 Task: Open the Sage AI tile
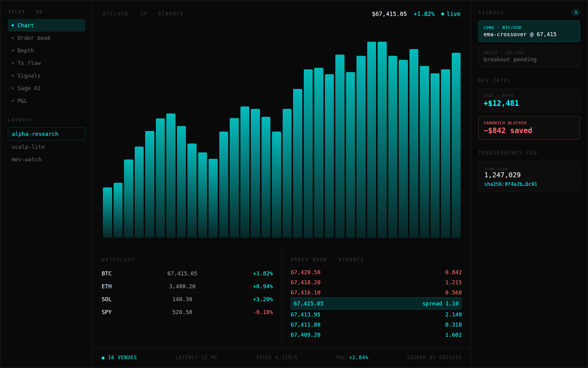(x=47, y=88)
